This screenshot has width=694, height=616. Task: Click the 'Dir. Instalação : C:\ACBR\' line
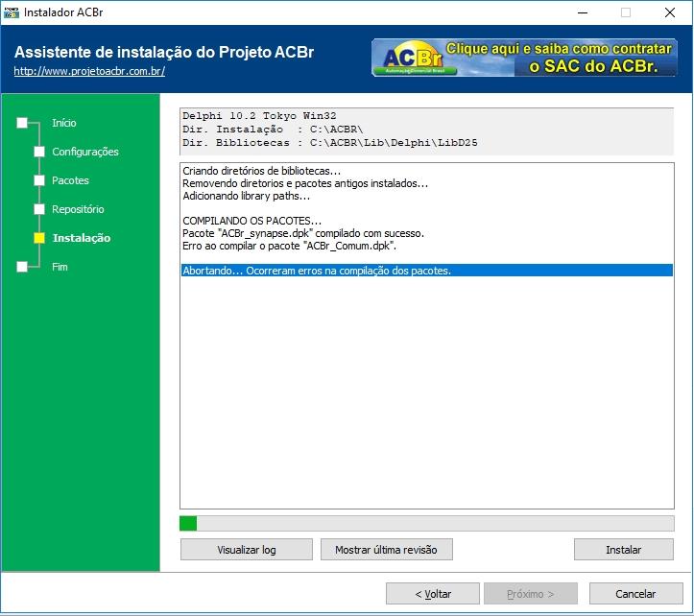click(x=273, y=130)
